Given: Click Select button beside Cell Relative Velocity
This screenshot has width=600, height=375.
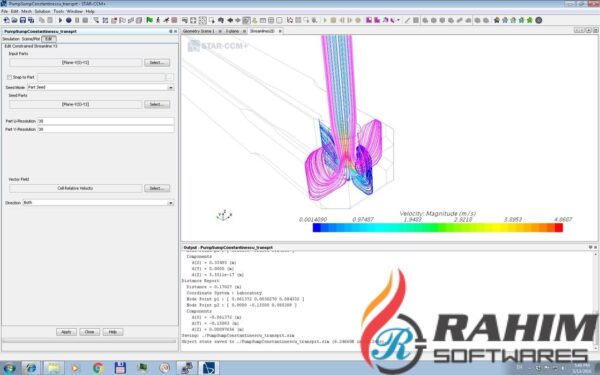Looking at the screenshot, I should 157,188.
